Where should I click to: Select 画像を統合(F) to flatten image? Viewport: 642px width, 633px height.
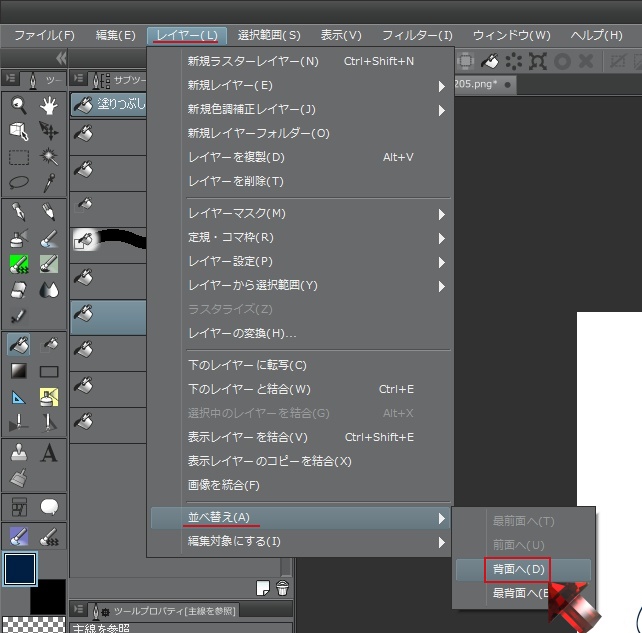[224, 486]
